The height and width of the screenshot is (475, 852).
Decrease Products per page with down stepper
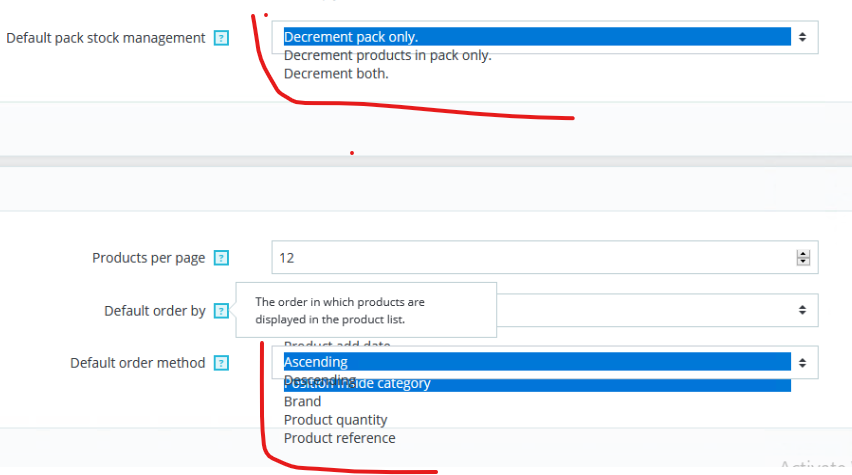pos(803,261)
